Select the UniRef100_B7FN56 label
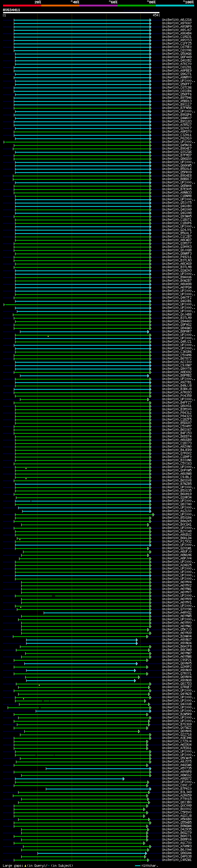 [177, 108]
